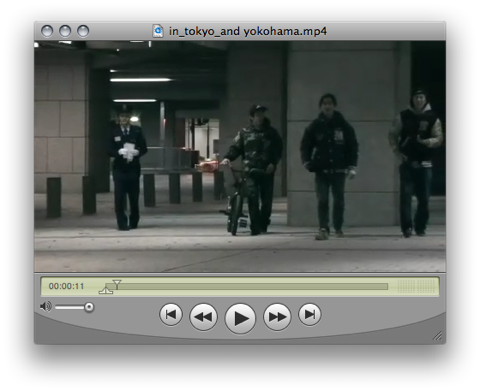This screenshot has width=480, height=391.
Task: Click the volume slider knob
Action: pos(89,307)
